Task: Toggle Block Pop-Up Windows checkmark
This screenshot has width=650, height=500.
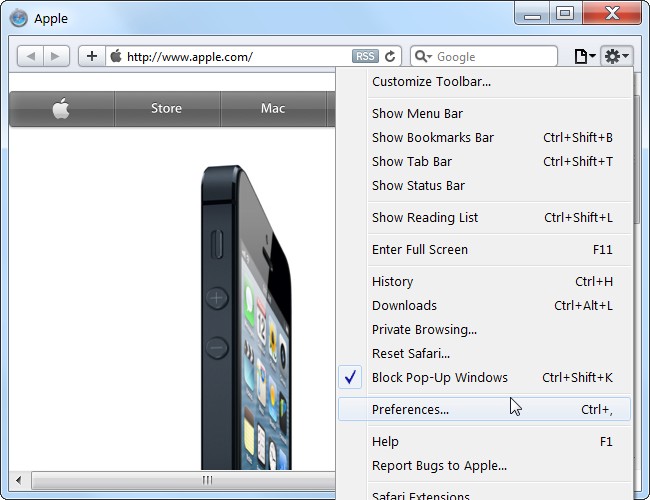Action: click(350, 377)
